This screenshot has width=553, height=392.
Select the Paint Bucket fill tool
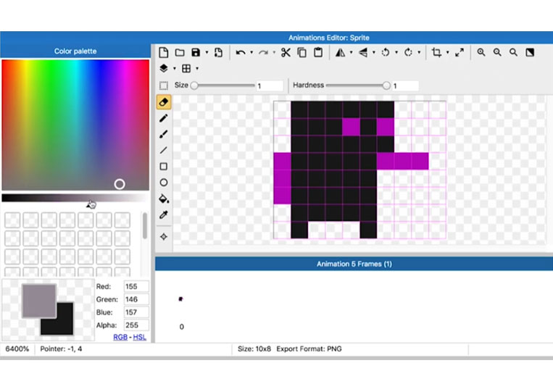coord(164,199)
